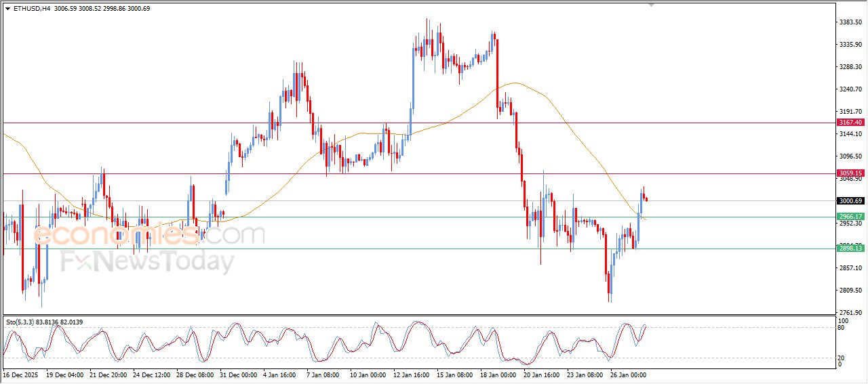Select the 10 Jan 00:00 time label
Viewport: 868px width, 384px height.
[x=368, y=375]
